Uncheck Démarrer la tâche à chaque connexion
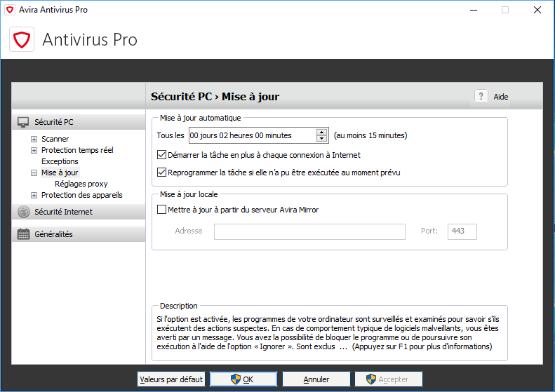555x392 pixels. pyautogui.click(x=162, y=155)
